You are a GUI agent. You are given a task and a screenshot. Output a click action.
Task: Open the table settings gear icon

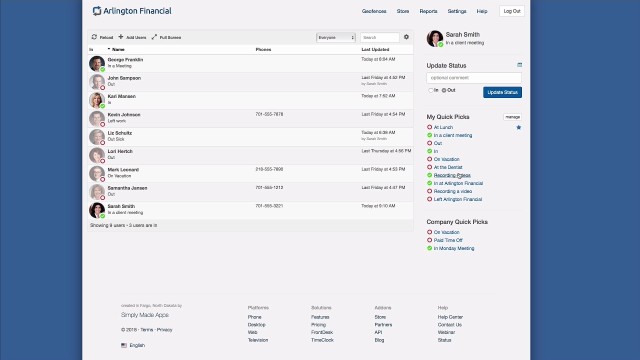pyautogui.click(x=406, y=37)
